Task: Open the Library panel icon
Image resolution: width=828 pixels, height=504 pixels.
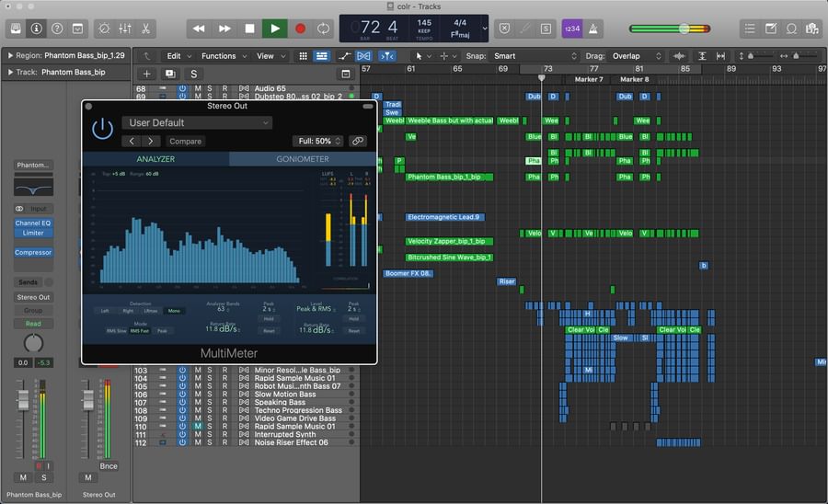Action: 16,29
